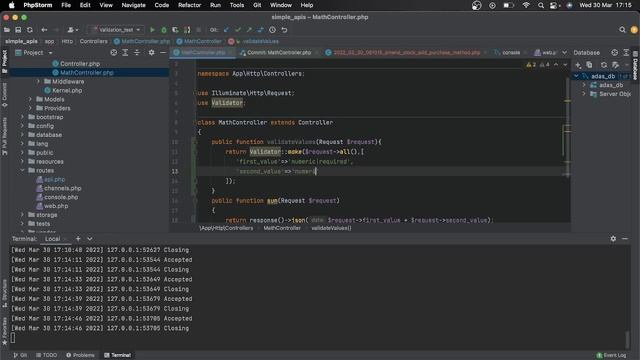Open the TODO tool window
This screenshot has width=640, height=360.
pyautogui.click(x=47, y=355)
